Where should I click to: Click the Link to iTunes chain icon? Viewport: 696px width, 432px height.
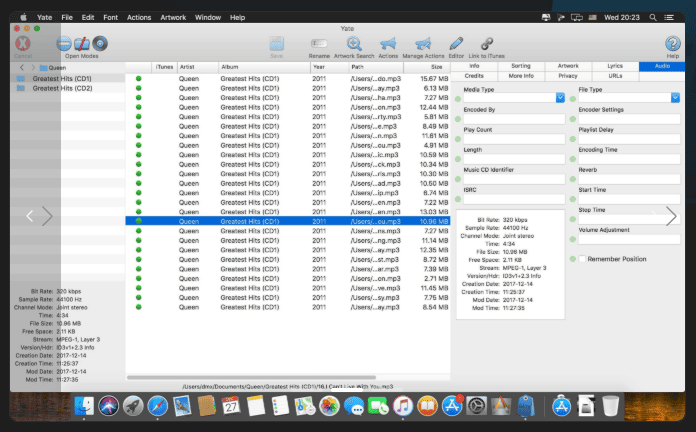[486, 44]
